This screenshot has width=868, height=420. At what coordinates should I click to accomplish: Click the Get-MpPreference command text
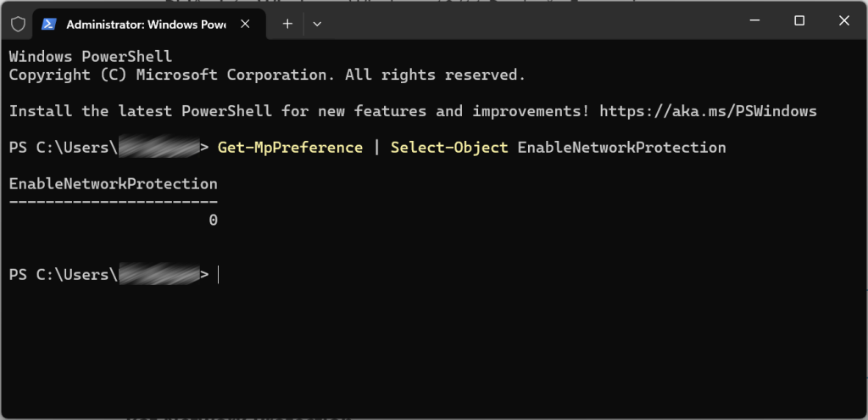point(290,148)
